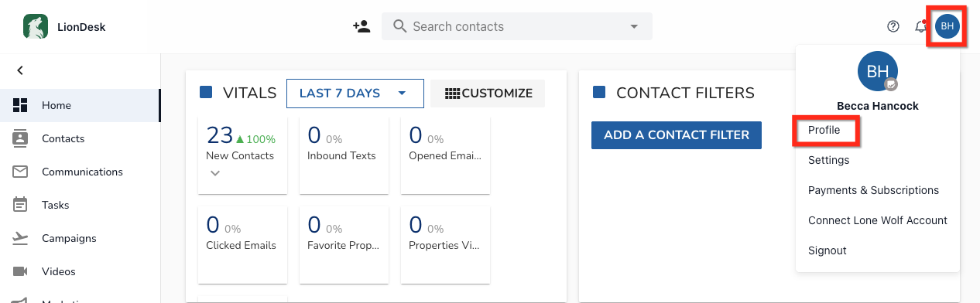
Task: Open the Clicked Emails vitals card
Action: pyautogui.click(x=243, y=245)
